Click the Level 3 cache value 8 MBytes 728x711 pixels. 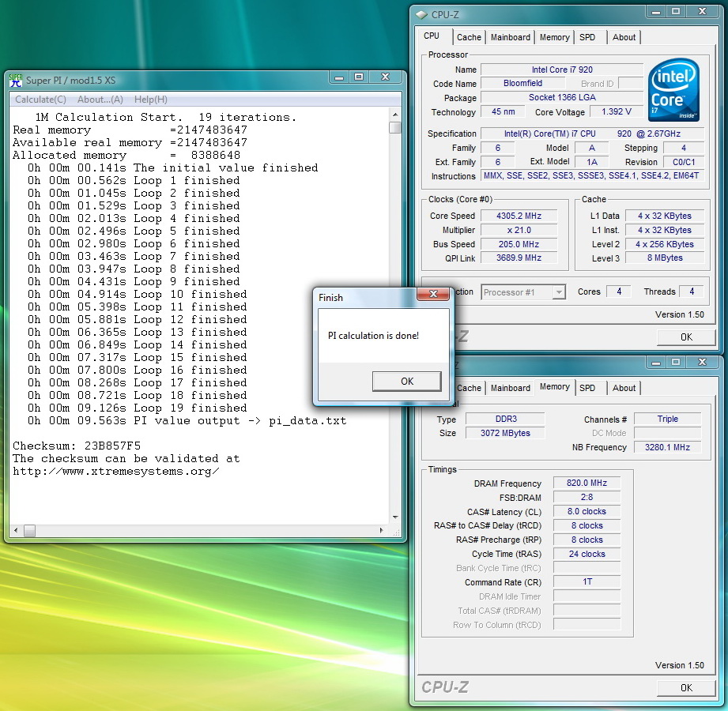coord(665,258)
